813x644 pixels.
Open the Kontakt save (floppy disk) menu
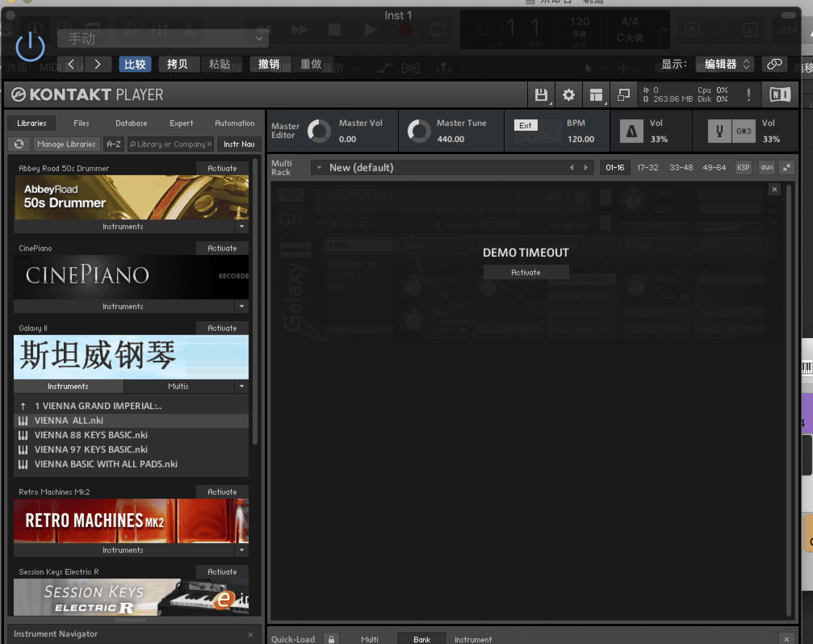click(x=541, y=95)
